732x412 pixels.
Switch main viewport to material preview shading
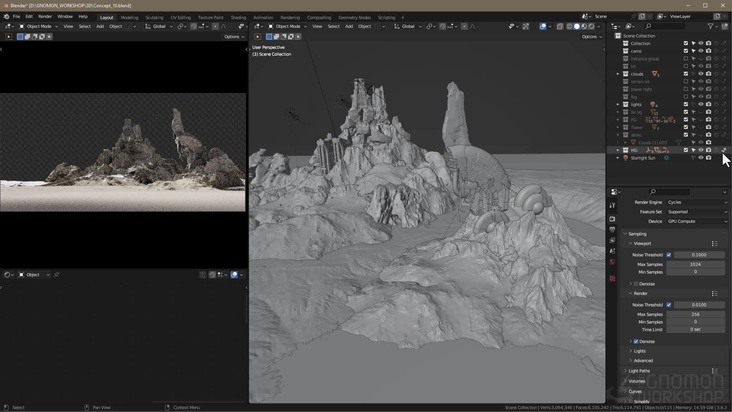[584, 27]
